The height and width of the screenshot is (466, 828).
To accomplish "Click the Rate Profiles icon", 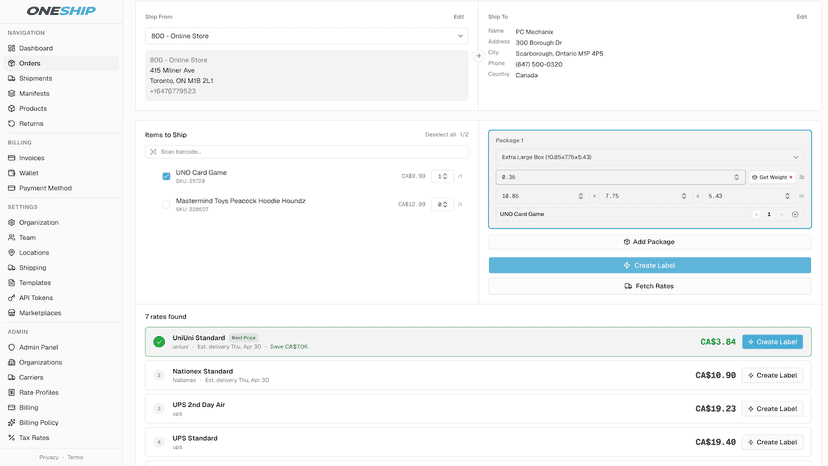I will [x=12, y=393].
